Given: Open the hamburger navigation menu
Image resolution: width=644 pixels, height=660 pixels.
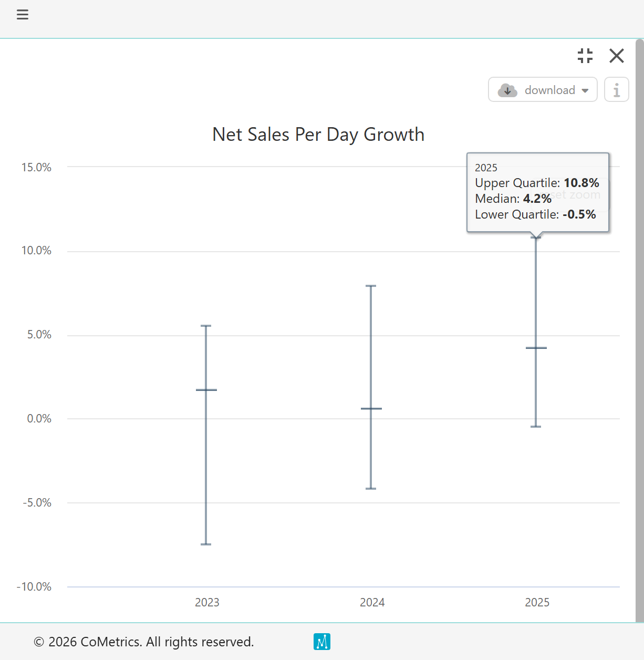Looking at the screenshot, I should click(23, 15).
